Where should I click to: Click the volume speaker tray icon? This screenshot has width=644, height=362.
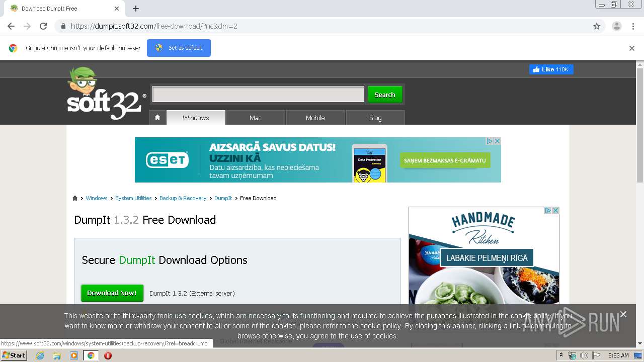pyautogui.click(x=584, y=355)
